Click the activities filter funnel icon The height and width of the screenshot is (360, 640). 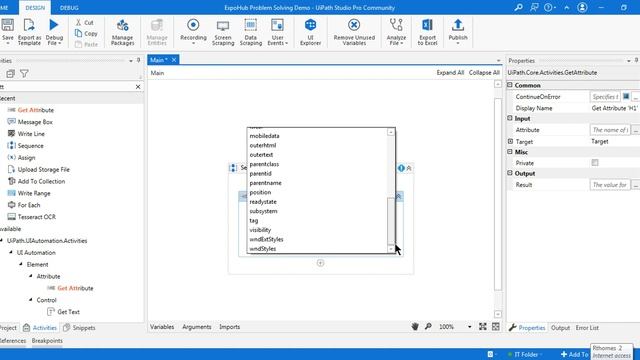(24, 73)
